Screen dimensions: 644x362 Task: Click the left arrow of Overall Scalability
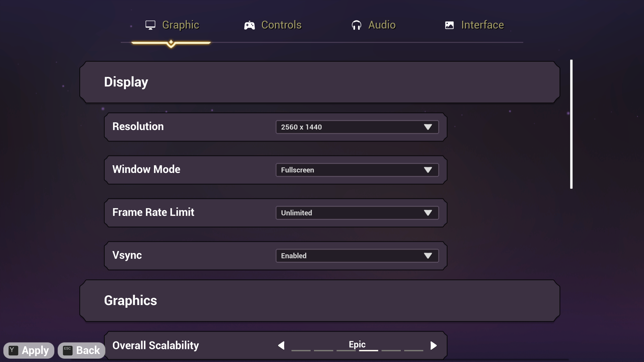click(x=281, y=346)
